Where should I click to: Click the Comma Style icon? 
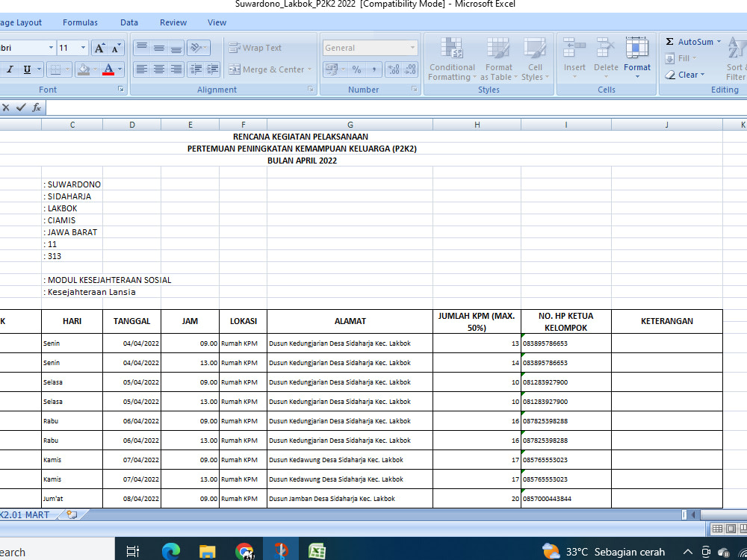pyautogui.click(x=374, y=69)
